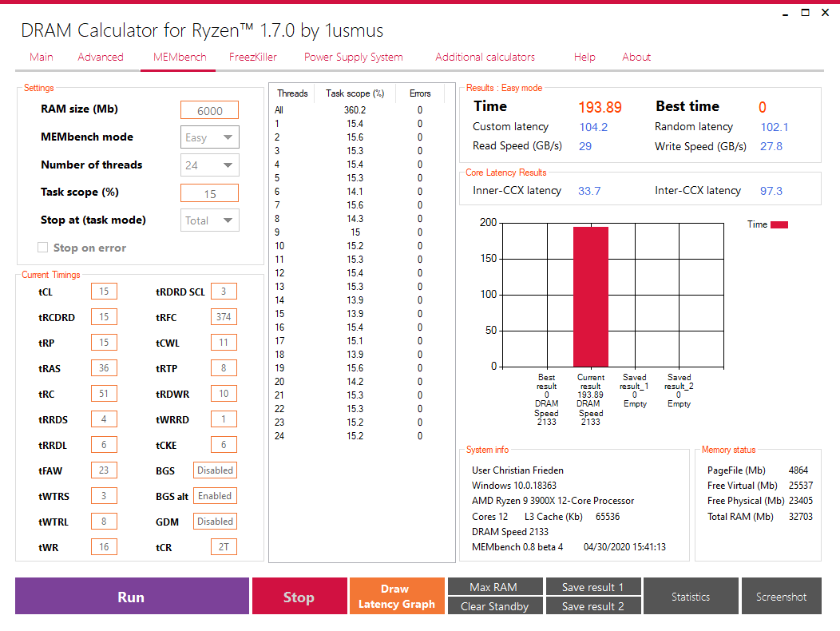This screenshot has height=631, width=840.
Task: Minimize the DRAM Calculator window
Action: coord(786,14)
